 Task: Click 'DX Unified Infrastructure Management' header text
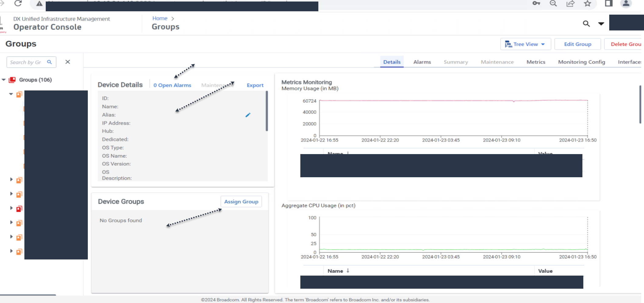[x=62, y=19]
